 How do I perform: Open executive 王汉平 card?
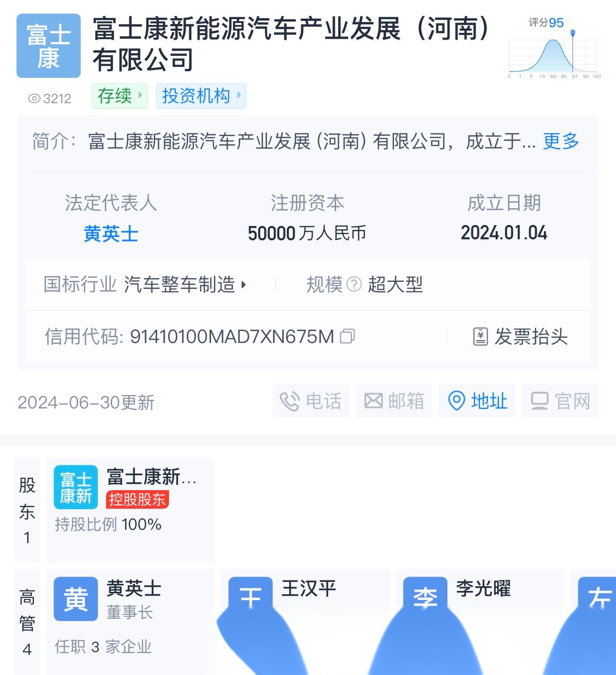[x=305, y=621]
